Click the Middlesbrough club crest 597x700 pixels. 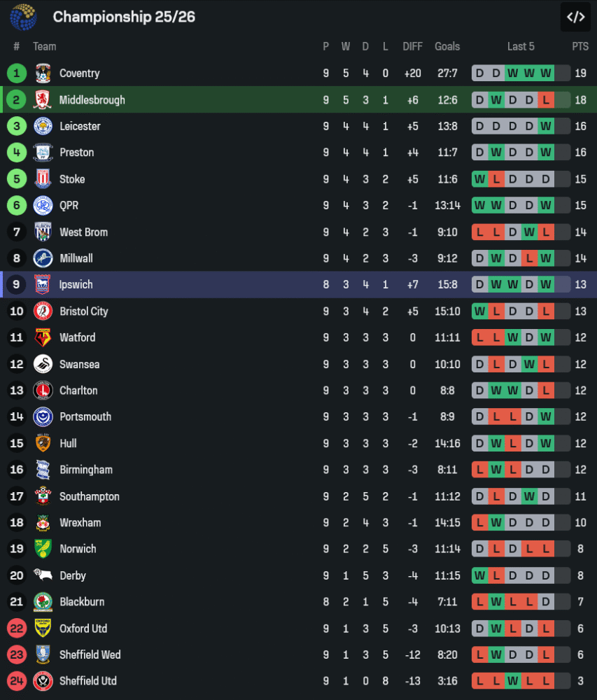point(43,100)
